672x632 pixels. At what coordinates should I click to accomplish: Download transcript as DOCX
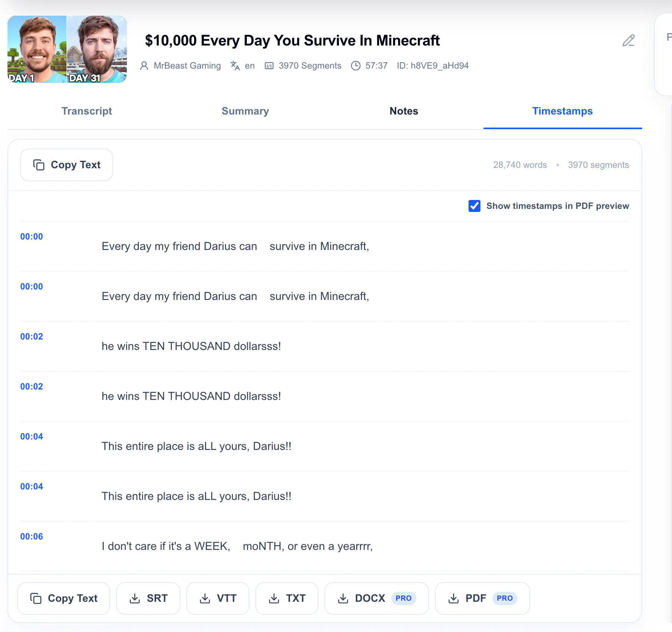377,598
